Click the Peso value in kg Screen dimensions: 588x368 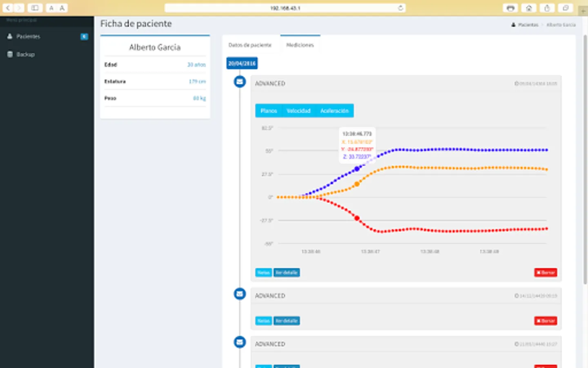pos(199,98)
